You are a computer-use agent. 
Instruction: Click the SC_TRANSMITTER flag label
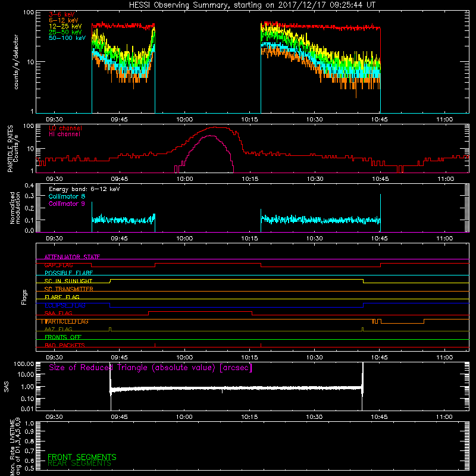pyautogui.click(x=68, y=289)
